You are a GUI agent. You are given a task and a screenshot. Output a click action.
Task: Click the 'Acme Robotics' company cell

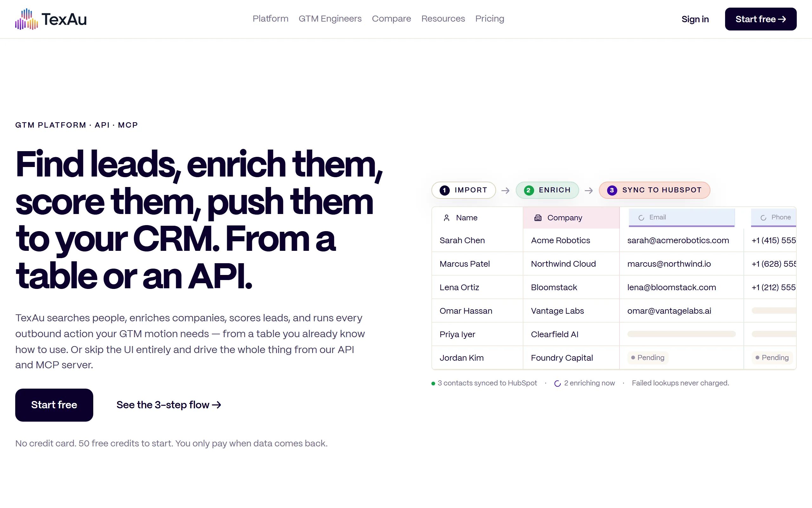click(x=571, y=240)
